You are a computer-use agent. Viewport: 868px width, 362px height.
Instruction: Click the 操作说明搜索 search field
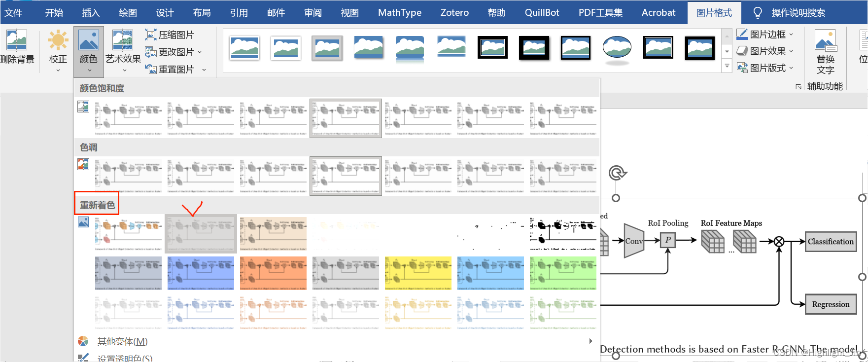click(798, 12)
